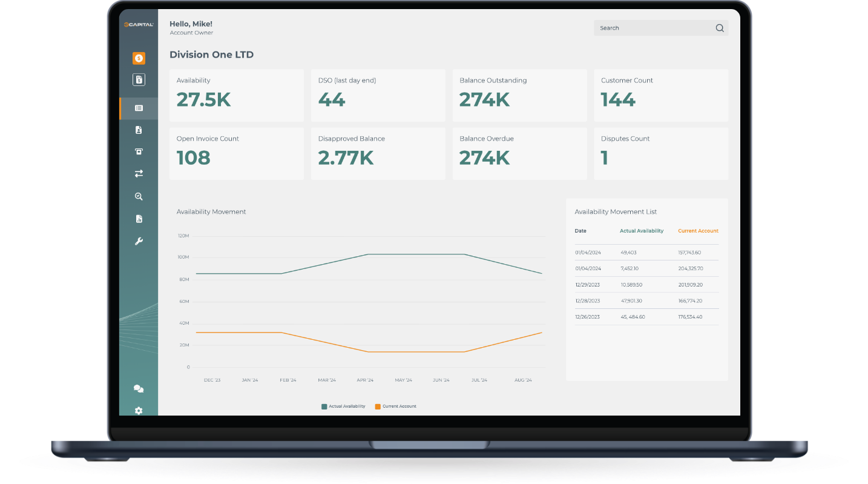The width and height of the screenshot is (868, 484).
Task: Toggle the Actual Availability legend item
Action: click(343, 406)
